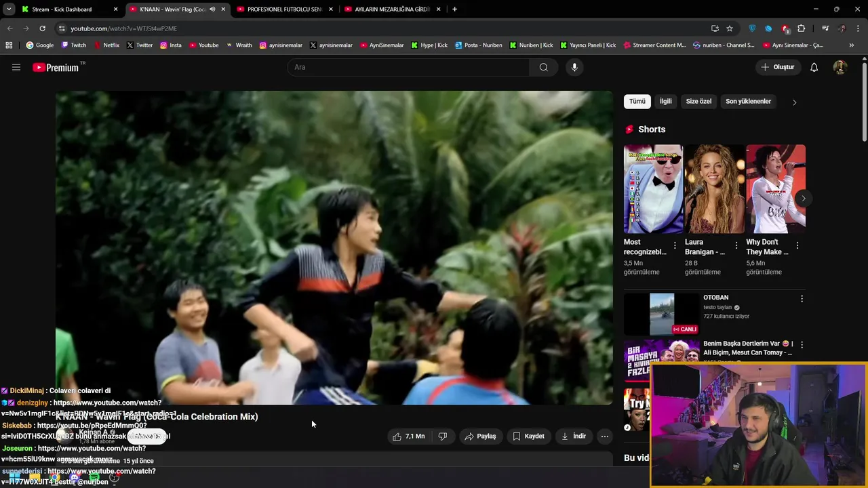Screen dimensions: 868x488
Task: Open a new browser tab
Action: click(x=454, y=9)
